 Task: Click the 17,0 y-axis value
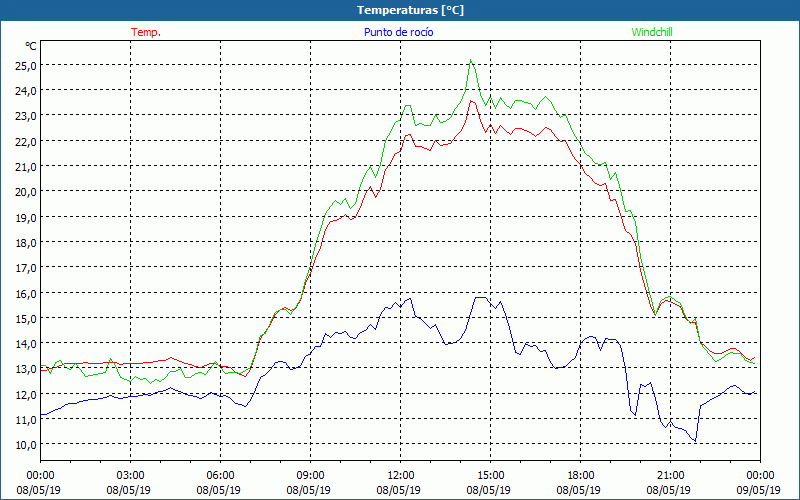[x=26, y=268]
